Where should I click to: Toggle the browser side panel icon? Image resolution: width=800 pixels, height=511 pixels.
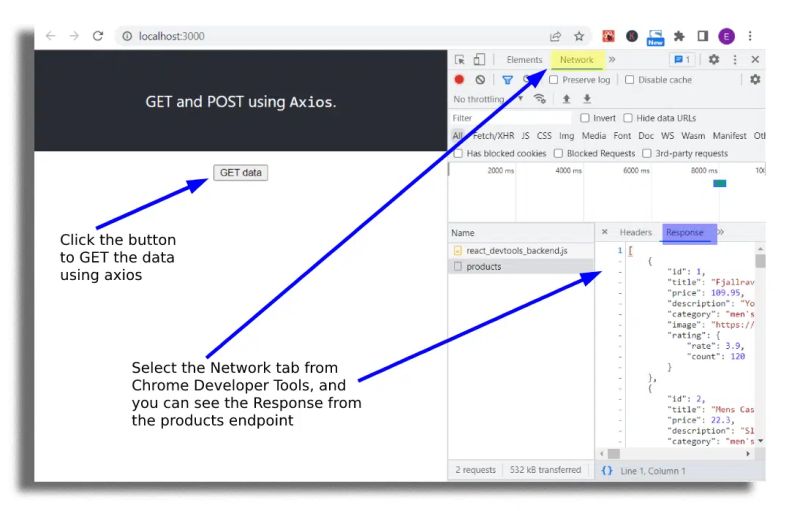point(703,36)
